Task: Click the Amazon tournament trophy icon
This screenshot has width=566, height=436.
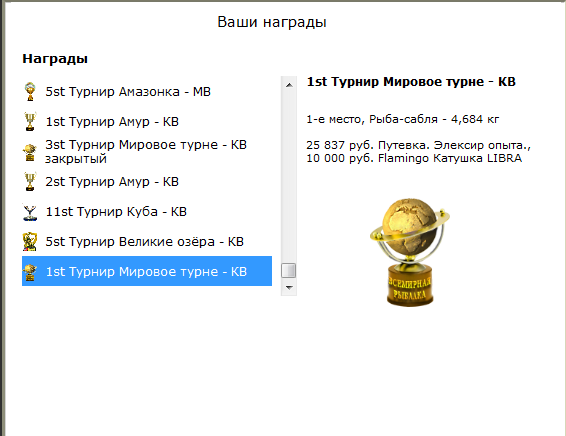Action: tap(30, 91)
